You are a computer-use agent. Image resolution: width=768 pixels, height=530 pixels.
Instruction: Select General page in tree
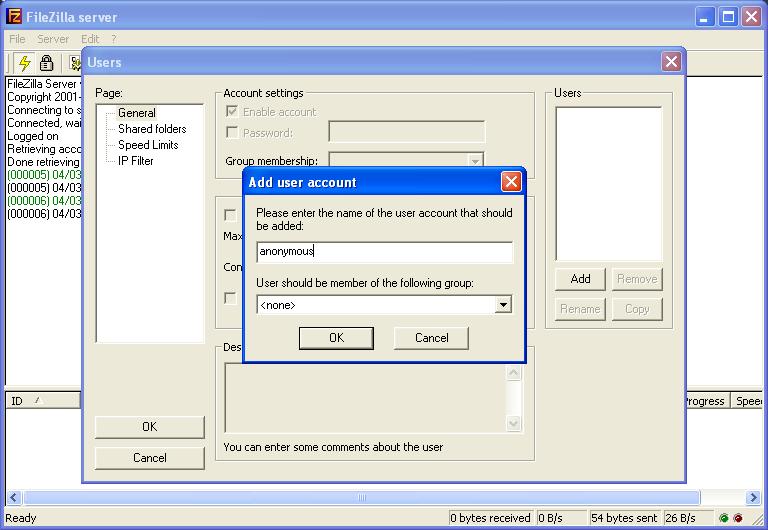(x=137, y=113)
